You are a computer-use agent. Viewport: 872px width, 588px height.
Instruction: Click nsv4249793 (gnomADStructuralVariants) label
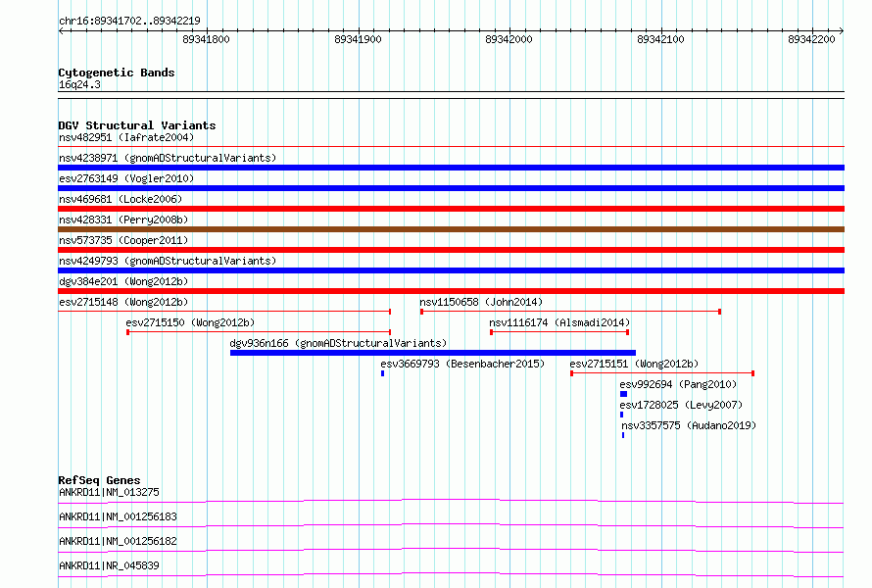pyautogui.click(x=168, y=261)
